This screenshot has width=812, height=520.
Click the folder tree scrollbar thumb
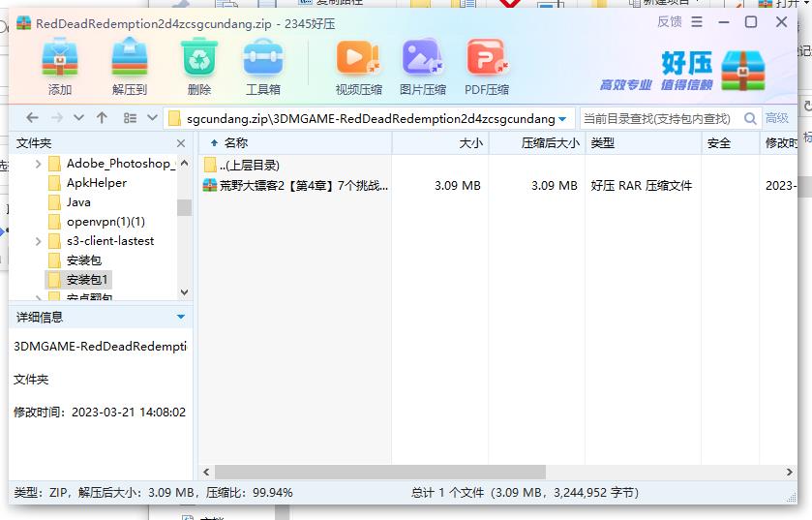(x=184, y=207)
